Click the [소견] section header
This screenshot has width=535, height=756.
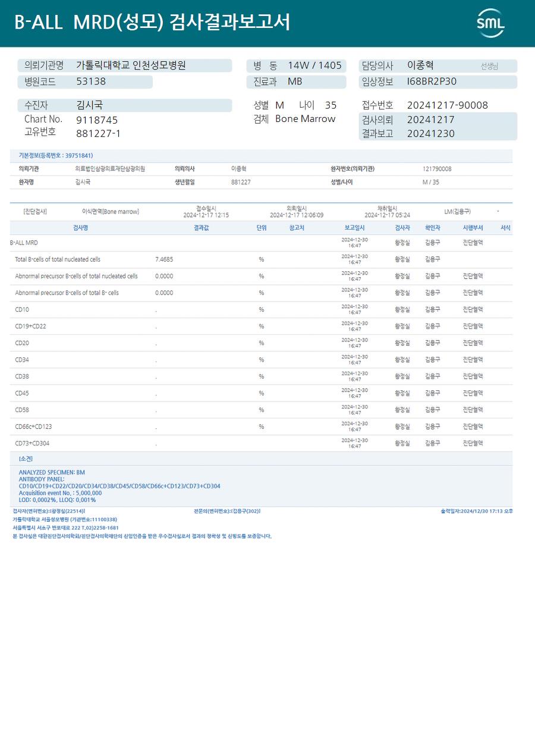click(x=26, y=459)
